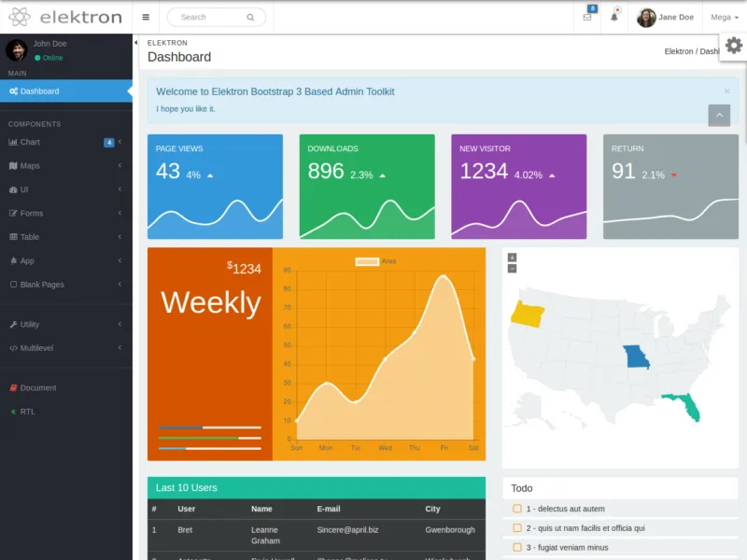
Task: Check the 'fugiat veniam minus' todo checkbox
Action: click(517, 548)
